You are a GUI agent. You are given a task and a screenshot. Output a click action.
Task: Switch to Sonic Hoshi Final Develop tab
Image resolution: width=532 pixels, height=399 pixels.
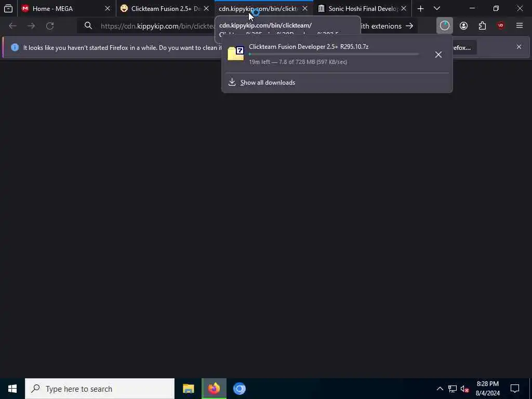click(362, 8)
